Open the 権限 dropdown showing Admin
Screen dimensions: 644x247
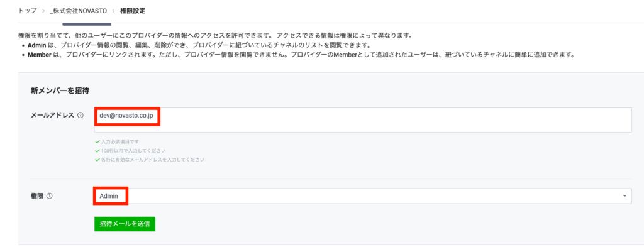coord(363,196)
